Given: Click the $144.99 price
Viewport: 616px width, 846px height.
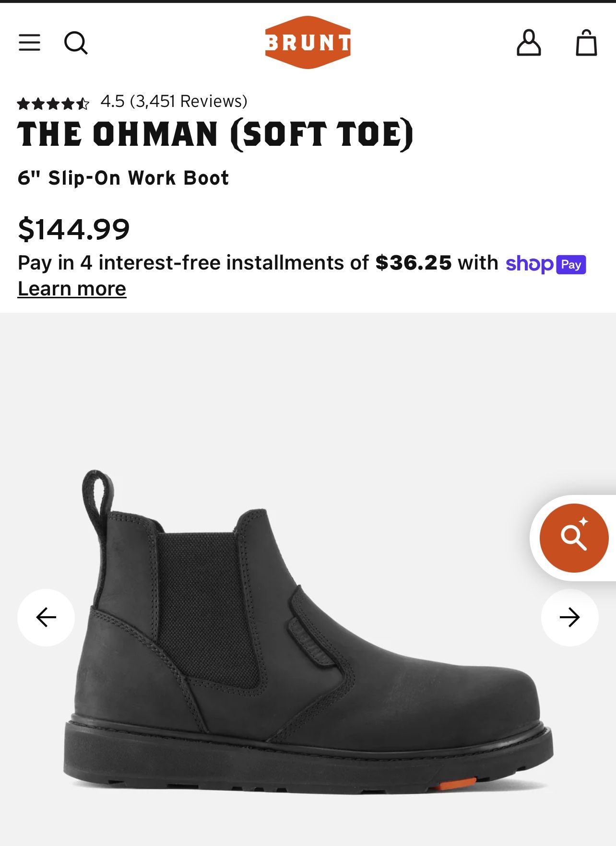Looking at the screenshot, I should (x=74, y=229).
